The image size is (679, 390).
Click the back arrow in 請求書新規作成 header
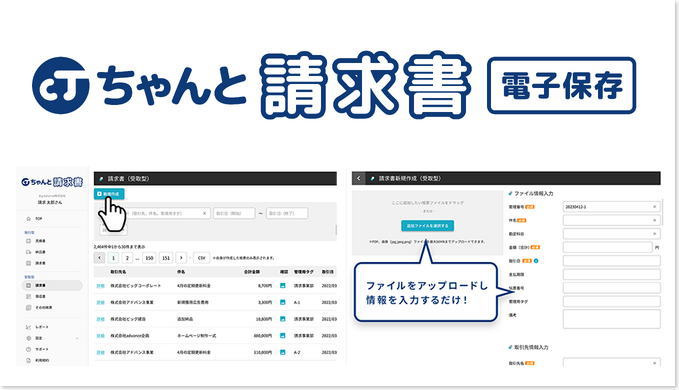point(359,178)
